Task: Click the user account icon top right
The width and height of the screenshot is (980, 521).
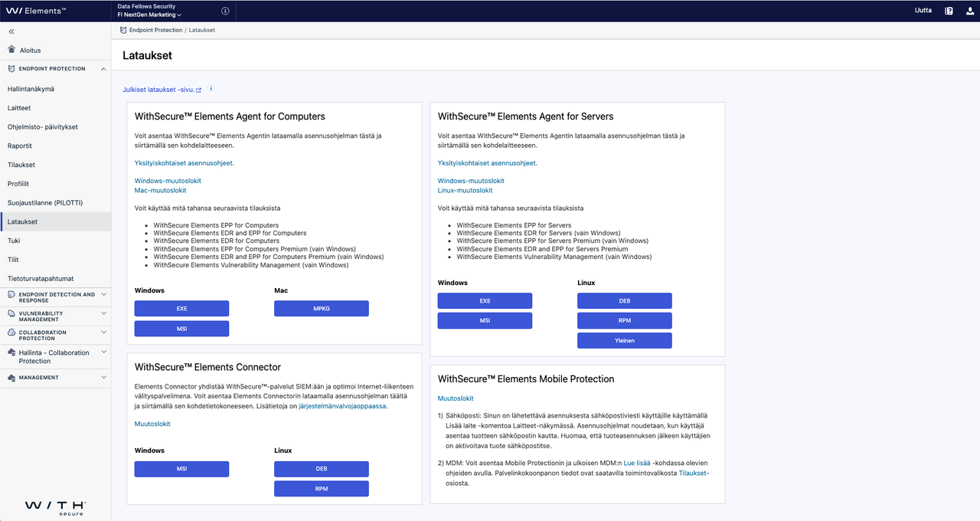Action: click(969, 10)
